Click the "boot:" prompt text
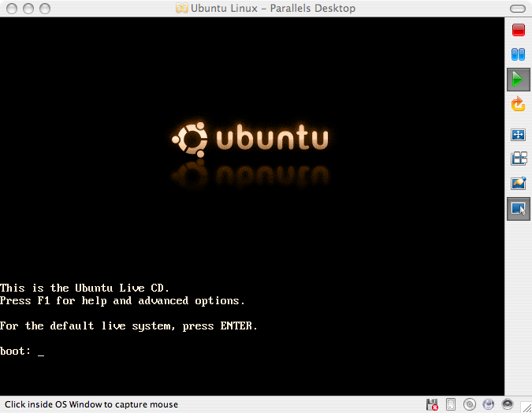 (x=15, y=352)
